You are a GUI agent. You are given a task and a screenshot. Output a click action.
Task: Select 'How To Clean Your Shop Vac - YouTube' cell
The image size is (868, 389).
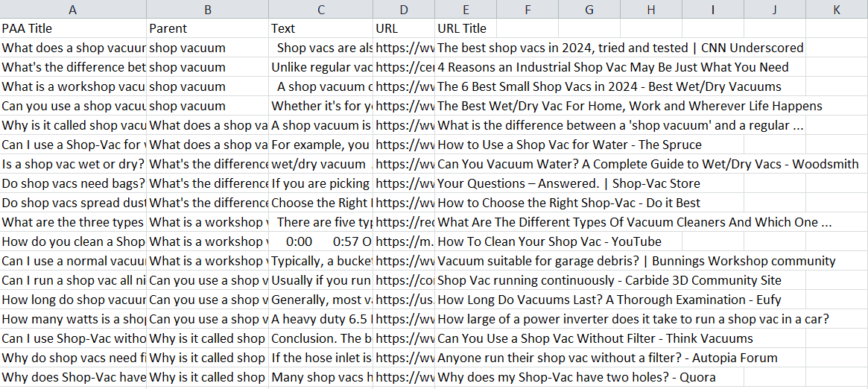point(549,241)
